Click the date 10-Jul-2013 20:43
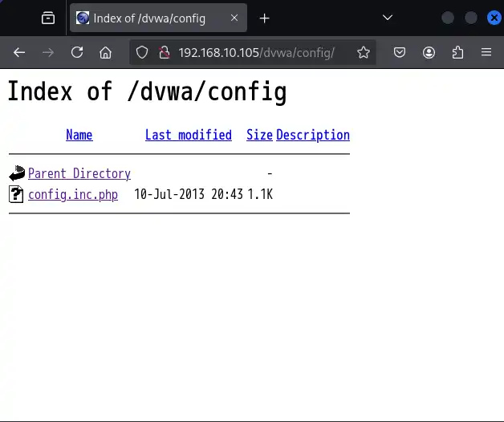The image size is (504, 422). pyautogui.click(x=189, y=194)
